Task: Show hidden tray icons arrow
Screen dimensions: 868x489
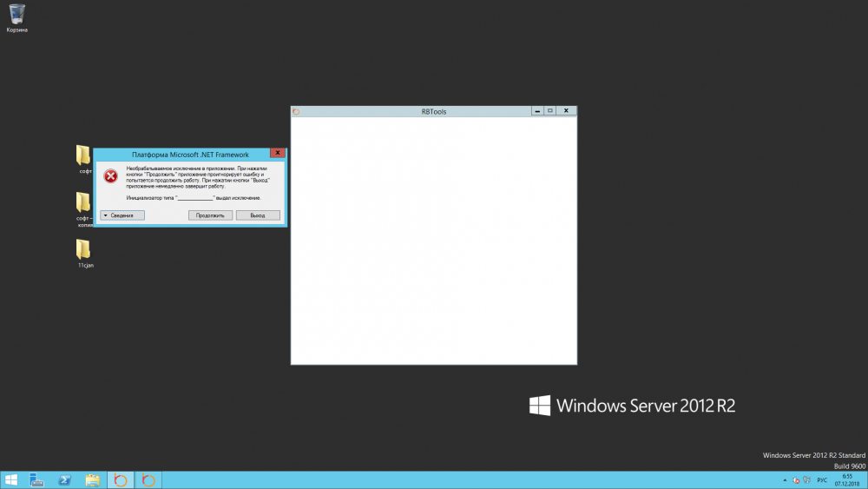Action: point(785,480)
